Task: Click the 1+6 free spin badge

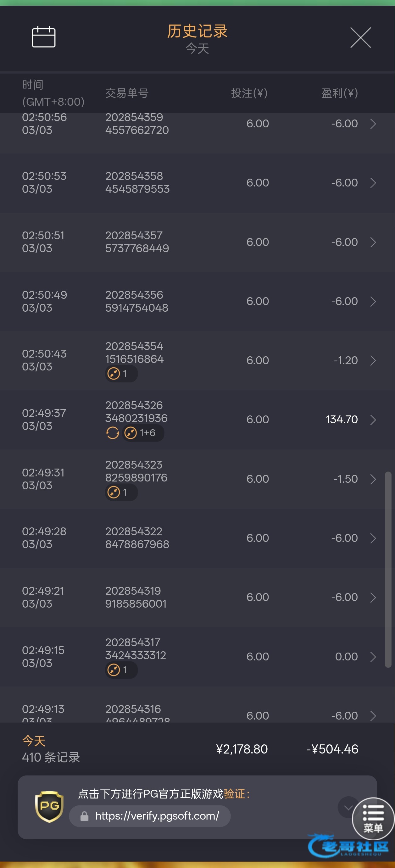Action: coord(143,433)
